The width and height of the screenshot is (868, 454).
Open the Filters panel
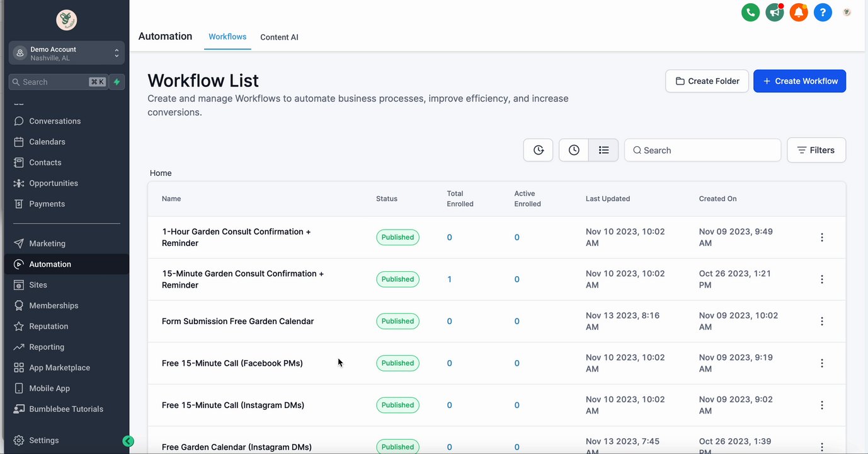point(816,150)
